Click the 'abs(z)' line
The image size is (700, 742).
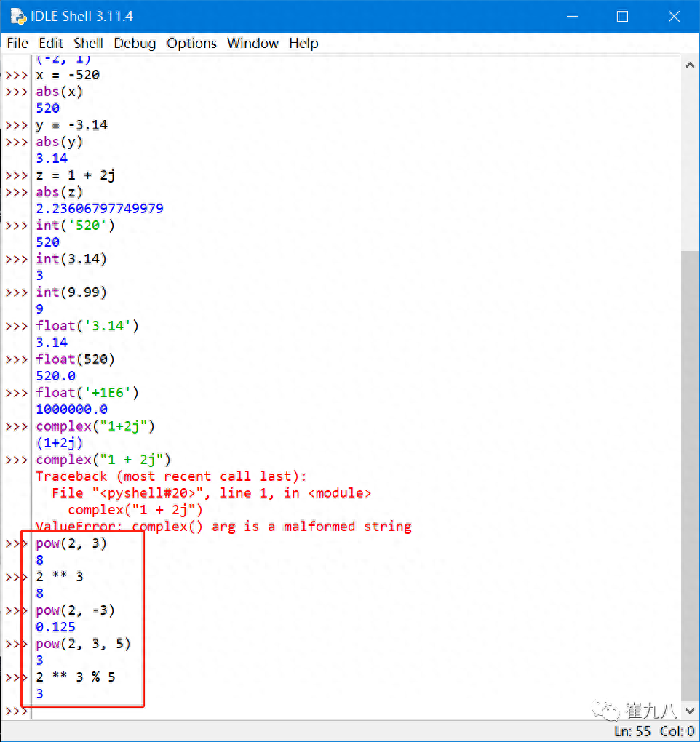[59, 192]
